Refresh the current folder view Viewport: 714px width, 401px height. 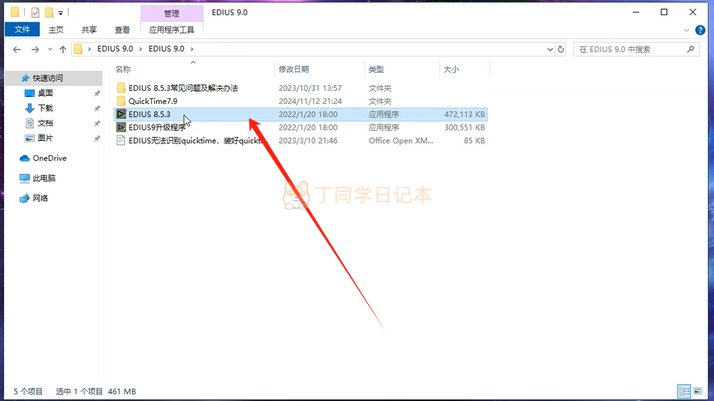click(x=561, y=49)
